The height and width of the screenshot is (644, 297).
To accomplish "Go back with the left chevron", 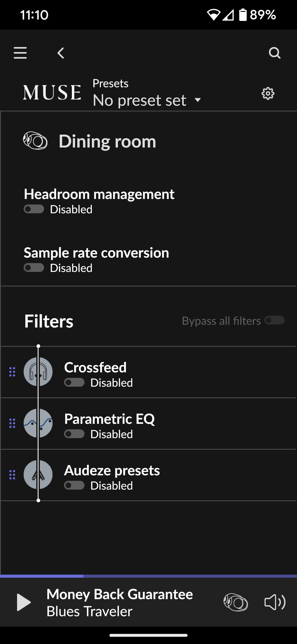I will point(61,53).
